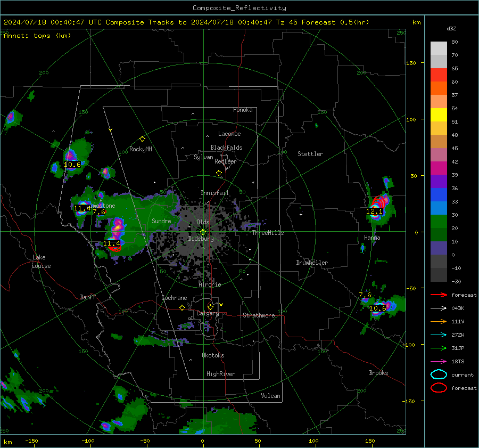Click the yellow diamond marker above RockyMH
Screen dimensions: 479x448
(x=142, y=139)
